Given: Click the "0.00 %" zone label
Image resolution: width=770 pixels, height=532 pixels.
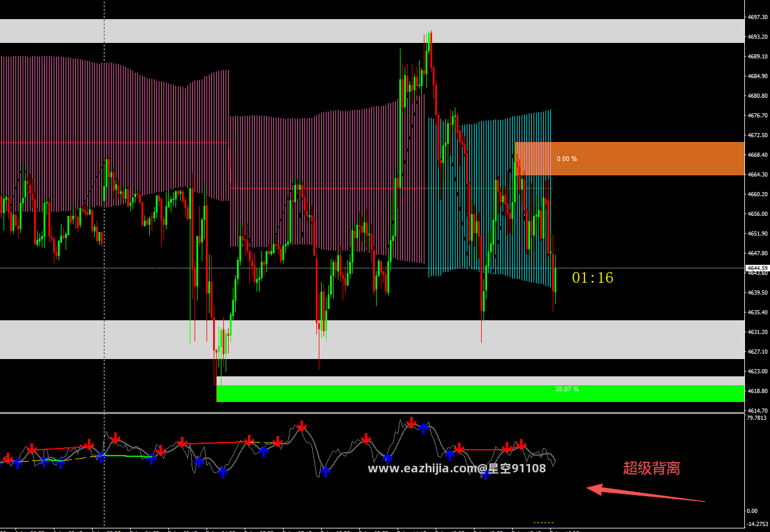Looking at the screenshot, I should [x=566, y=159].
